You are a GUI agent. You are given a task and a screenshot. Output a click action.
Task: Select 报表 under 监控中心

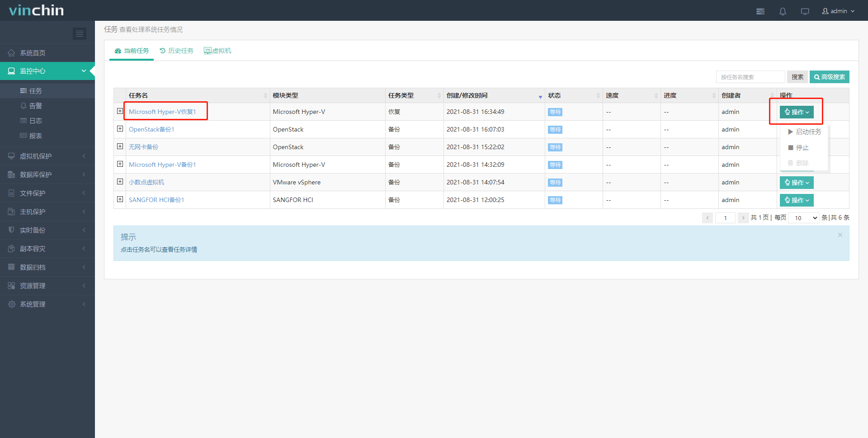click(x=47, y=136)
